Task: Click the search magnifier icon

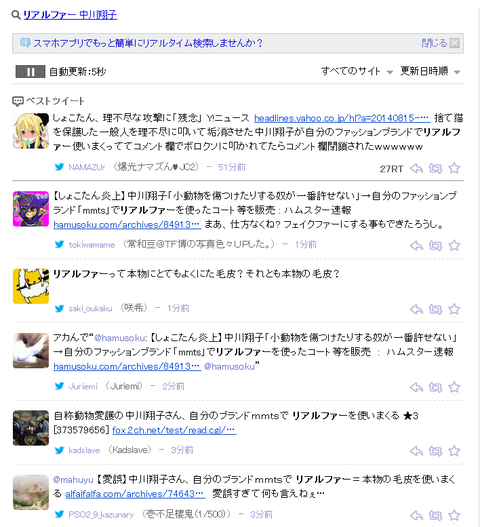Action: coord(16,15)
